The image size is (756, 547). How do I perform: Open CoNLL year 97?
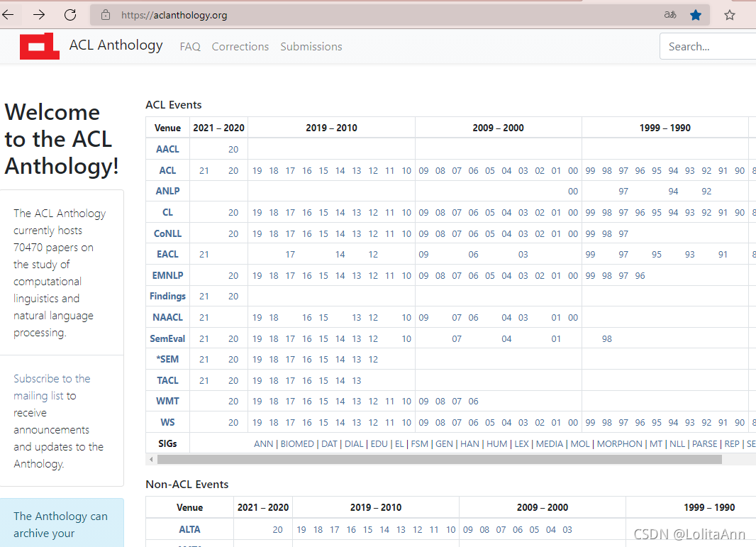point(623,234)
